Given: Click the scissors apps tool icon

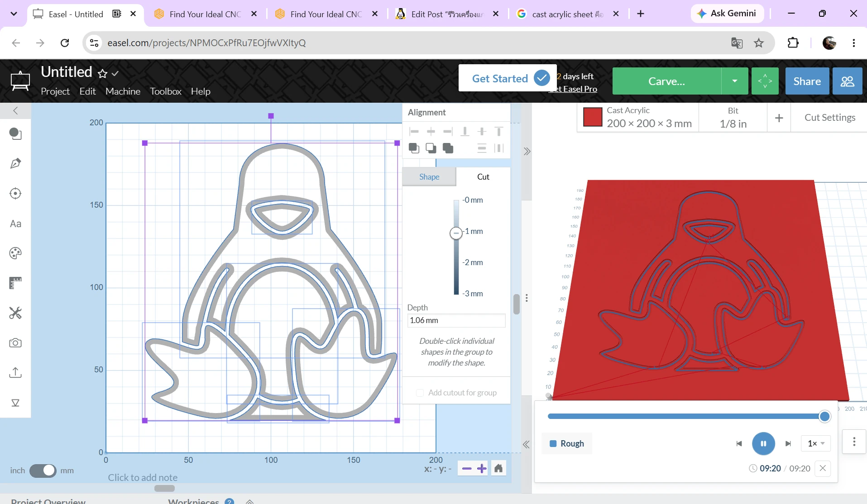Looking at the screenshot, I should pos(15,313).
